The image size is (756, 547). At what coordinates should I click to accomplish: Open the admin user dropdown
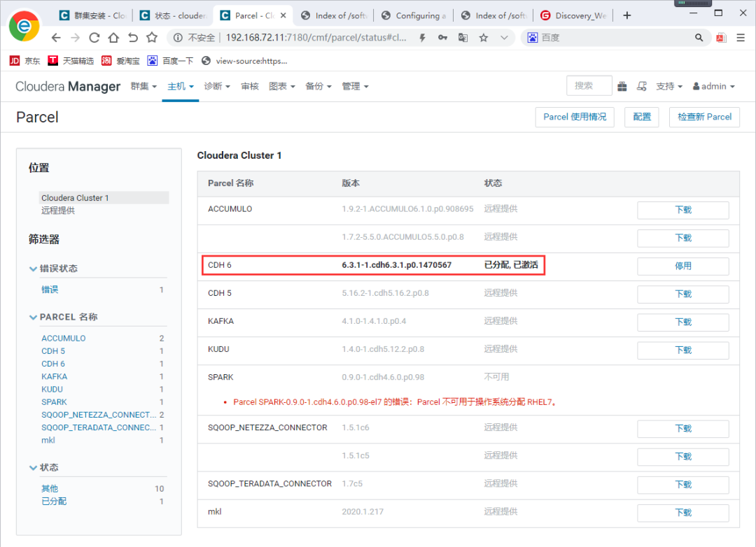pyautogui.click(x=714, y=86)
